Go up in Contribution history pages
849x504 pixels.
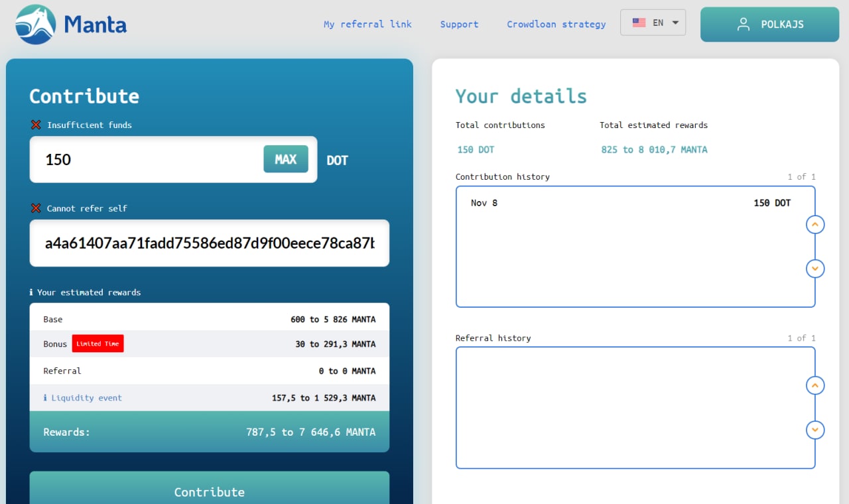pyautogui.click(x=815, y=225)
